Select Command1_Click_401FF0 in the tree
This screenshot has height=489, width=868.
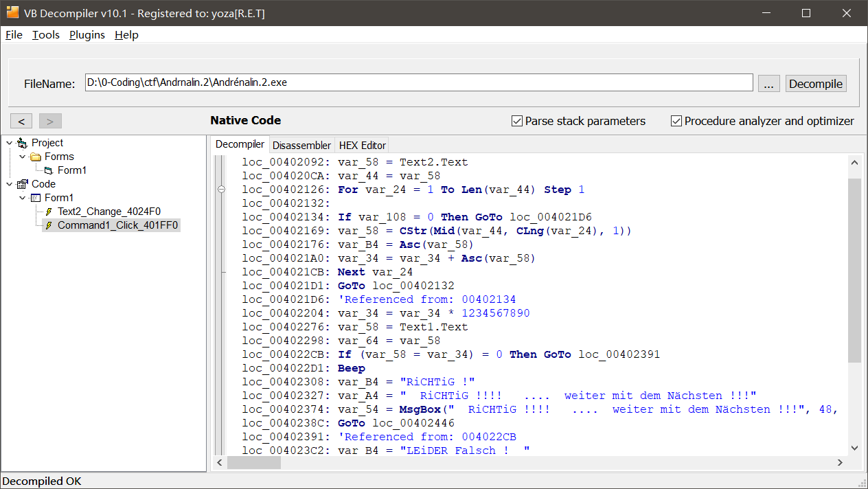point(118,225)
